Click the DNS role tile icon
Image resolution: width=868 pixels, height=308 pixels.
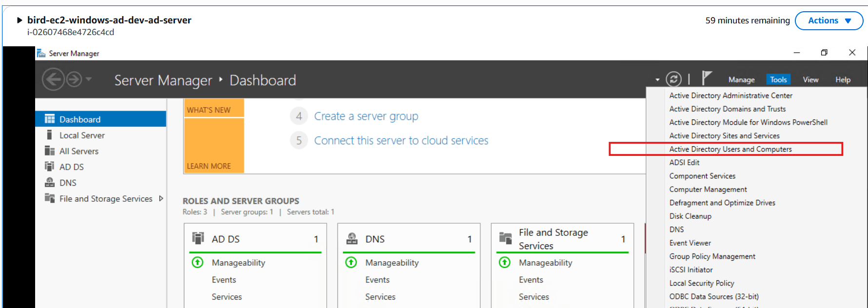352,238
